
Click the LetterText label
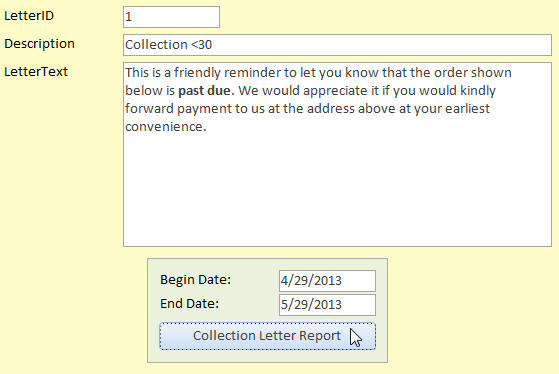point(36,72)
